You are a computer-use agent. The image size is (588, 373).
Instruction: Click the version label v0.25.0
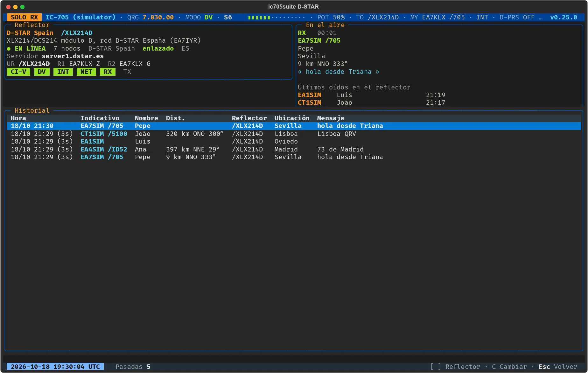pyautogui.click(x=563, y=17)
